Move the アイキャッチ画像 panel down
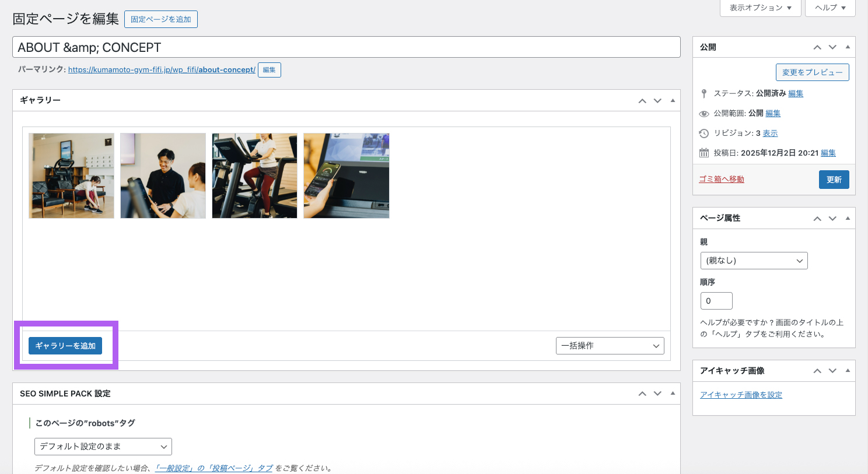Image resolution: width=868 pixels, height=474 pixels. [x=832, y=371]
